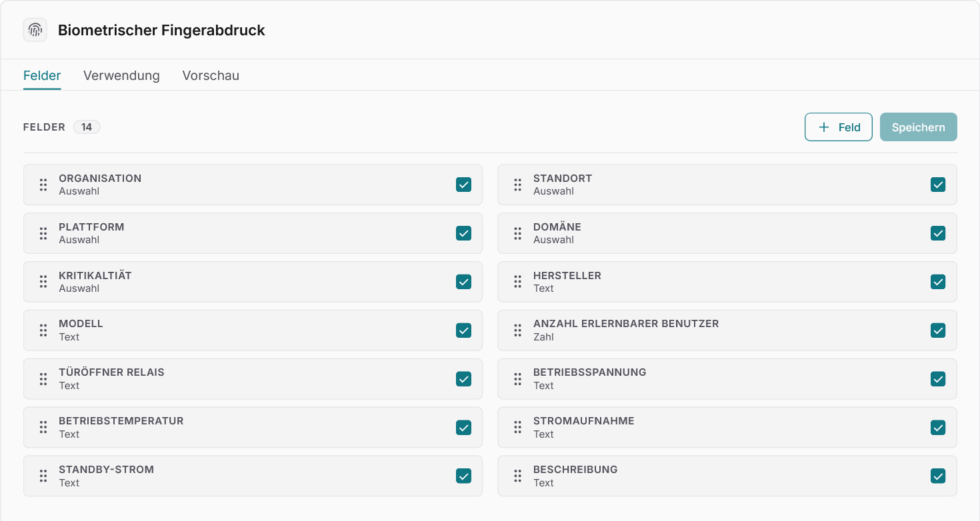The image size is (980, 521).
Task: Click the DOMÄNE field drag handle
Action: tap(517, 233)
